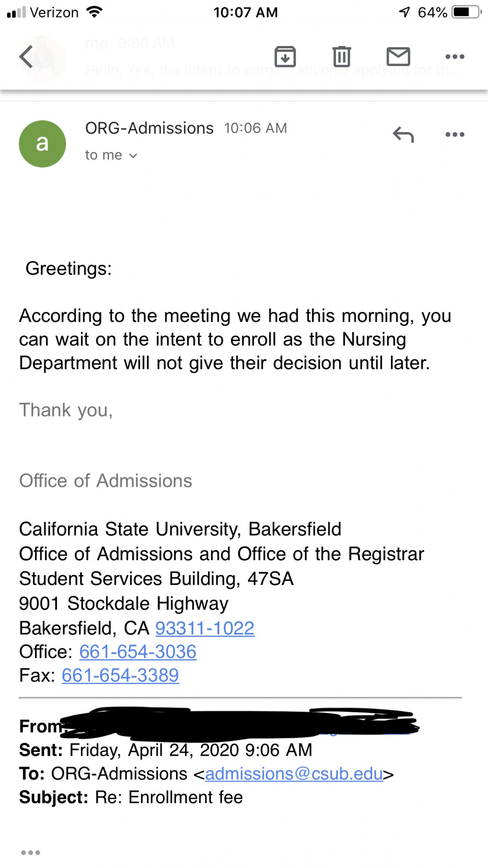Tap the back arrow to return to inbox
Viewport: 488px width, 868px height.
point(26,57)
